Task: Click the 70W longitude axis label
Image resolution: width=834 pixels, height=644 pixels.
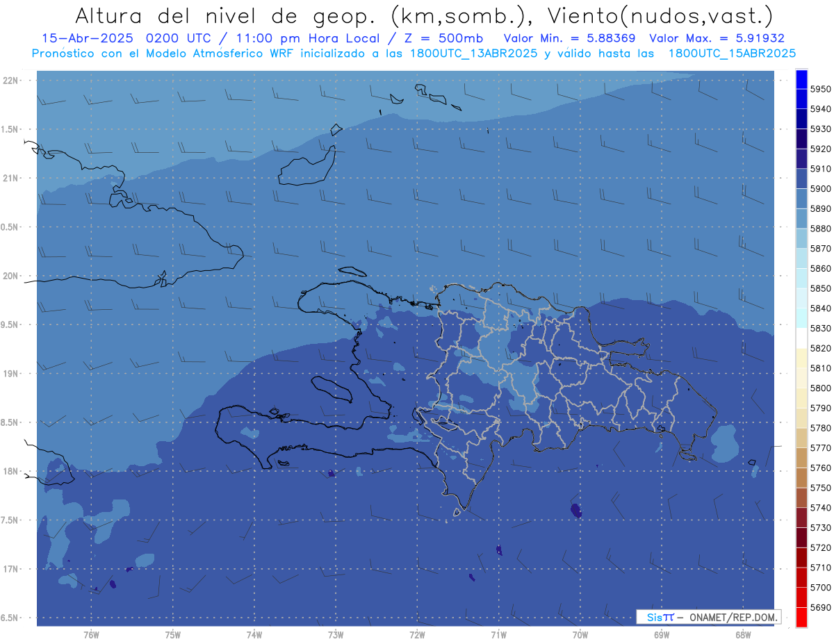Action: point(580,634)
